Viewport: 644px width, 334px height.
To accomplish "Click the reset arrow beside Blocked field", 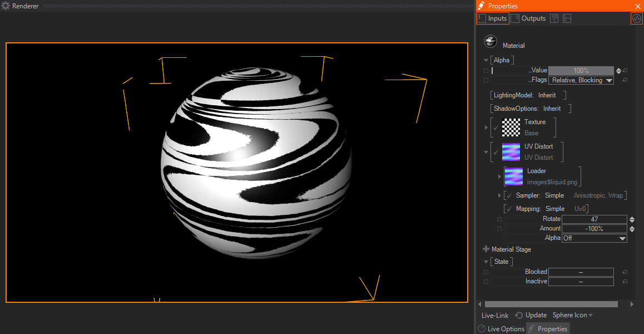I will coord(625,272).
